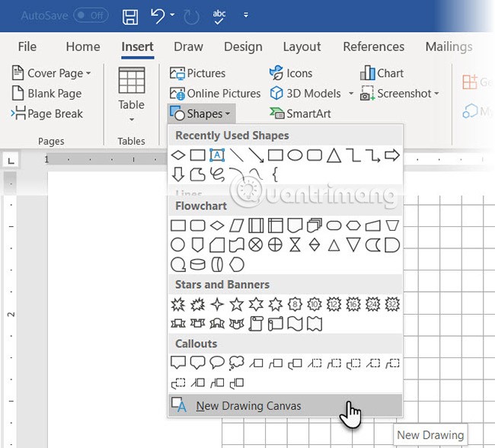Select the Arrow line shape in recent shapes
The width and height of the screenshot is (495, 448).
tap(256, 155)
